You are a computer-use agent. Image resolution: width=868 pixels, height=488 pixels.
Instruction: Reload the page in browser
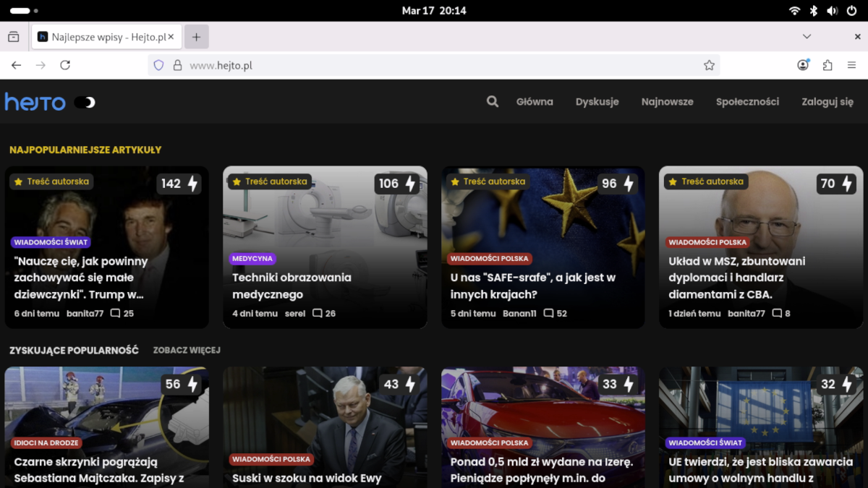click(65, 65)
